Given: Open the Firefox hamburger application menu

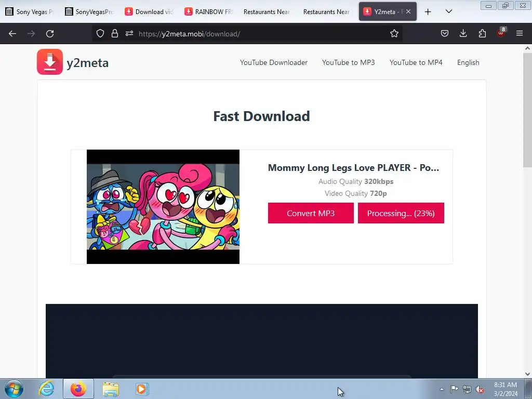Looking at the screenshot, I should 520,33.
